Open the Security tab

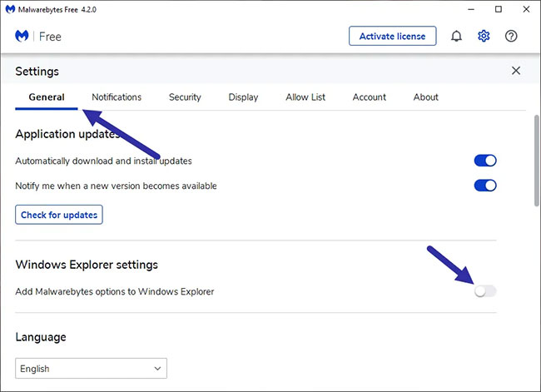coord(185,97)
